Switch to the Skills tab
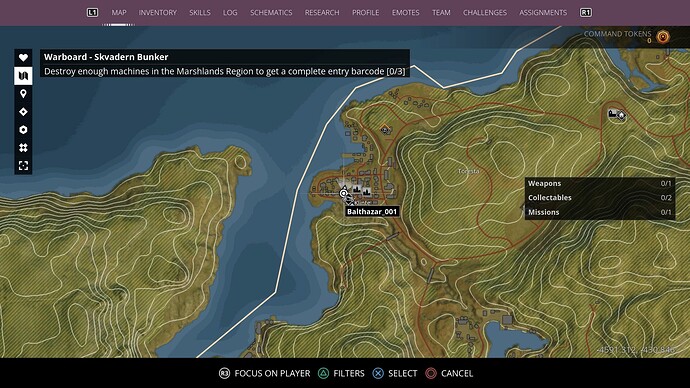This screenshot has width=690, height=388. coord(200,13)
